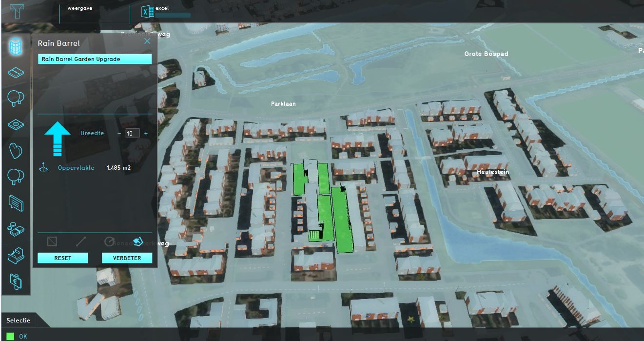Increase Breedte with the plus button
Viewport: 644px width, 341px height.
tap(146, 133)
